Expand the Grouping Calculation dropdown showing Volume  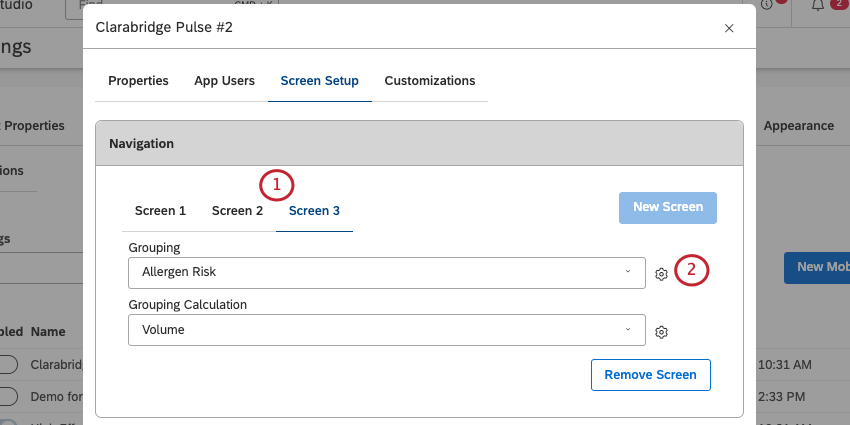387,330
